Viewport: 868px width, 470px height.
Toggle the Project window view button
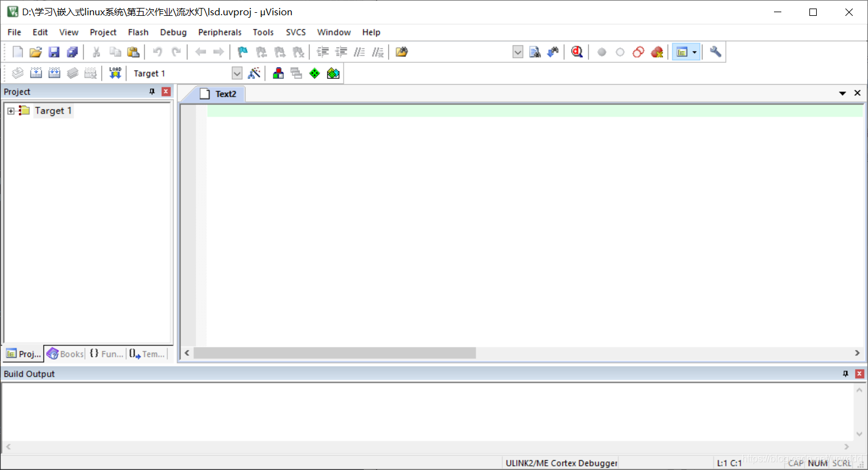coord(682,52)
